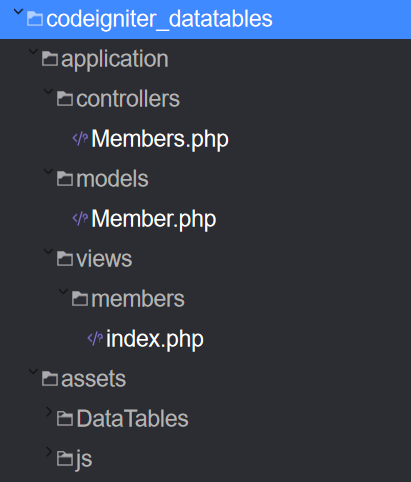The image size is (411, 482).
Task: Collapse the codeigniter_datatables root folder chevron
Action: pos(18,12)
